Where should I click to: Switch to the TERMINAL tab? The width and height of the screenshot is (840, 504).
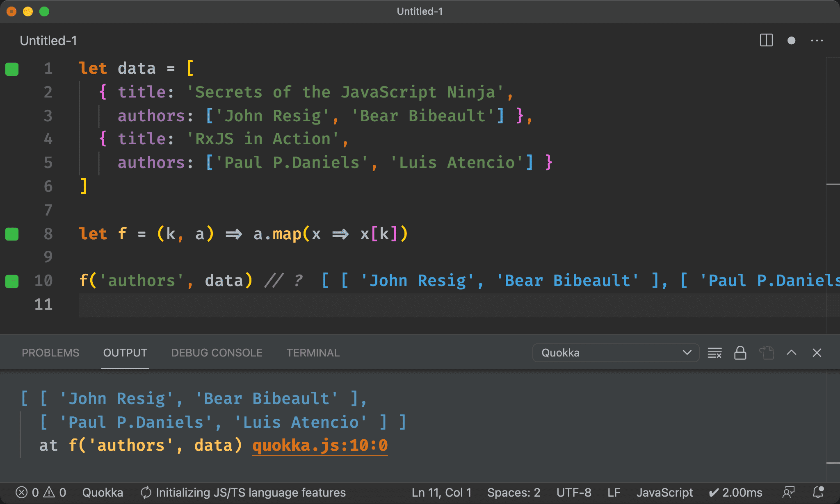coord(313,353)
